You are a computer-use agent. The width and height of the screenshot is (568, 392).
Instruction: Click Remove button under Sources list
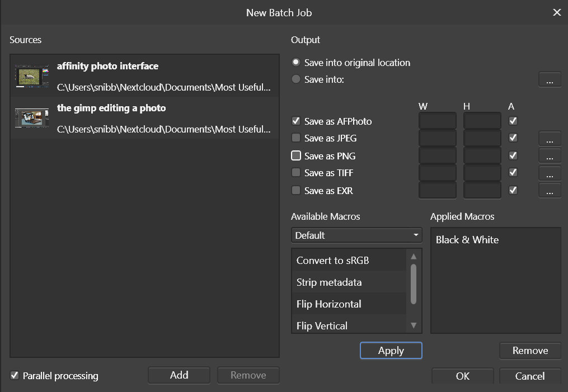tap(248, 375)
